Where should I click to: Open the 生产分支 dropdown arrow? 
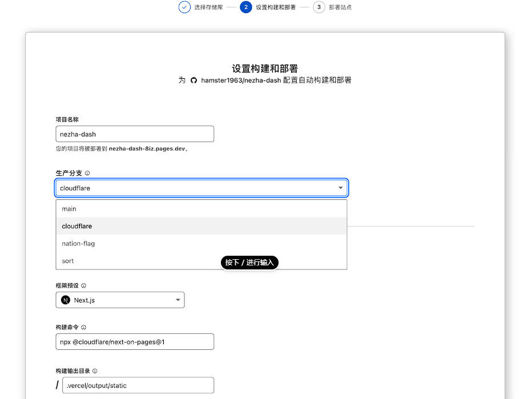[340, 187]
